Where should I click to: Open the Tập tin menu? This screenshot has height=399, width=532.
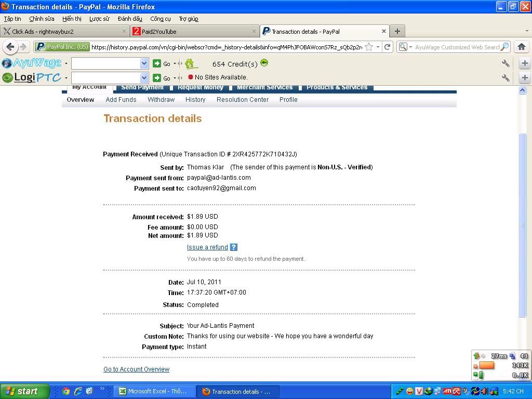(x=12, y=19)
